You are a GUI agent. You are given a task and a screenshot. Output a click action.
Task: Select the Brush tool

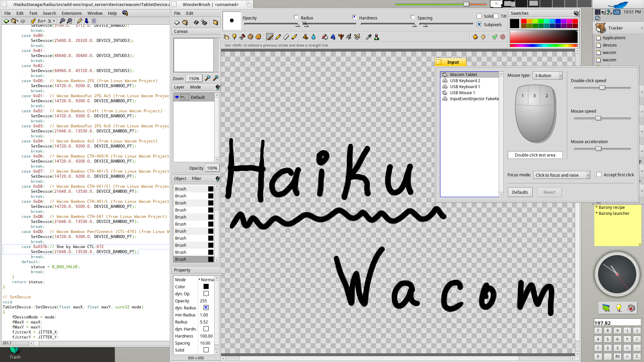(x=270, y=37)
